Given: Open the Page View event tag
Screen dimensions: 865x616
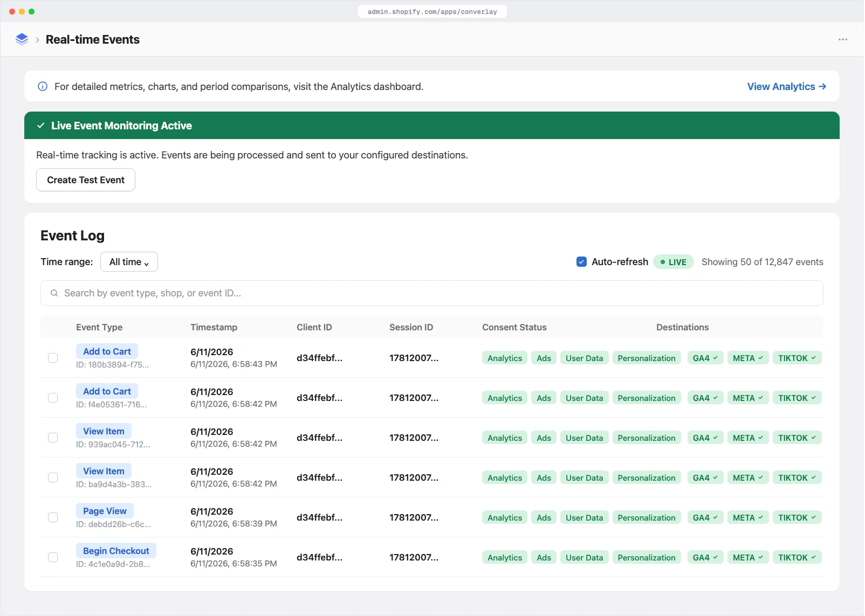Looking at the screenshot, I should pyautogui.click(x=105, y=511).
